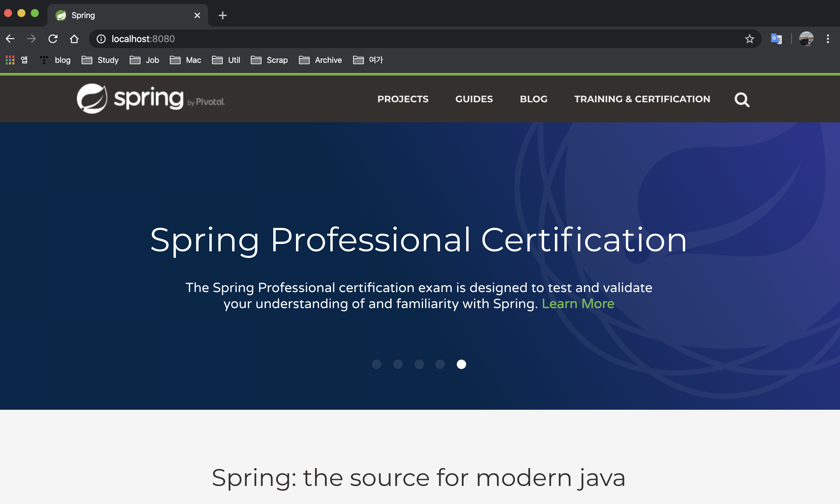This screenshot has height=504, width=840.
Task: View site information icon in address bar
Action: 101,39
